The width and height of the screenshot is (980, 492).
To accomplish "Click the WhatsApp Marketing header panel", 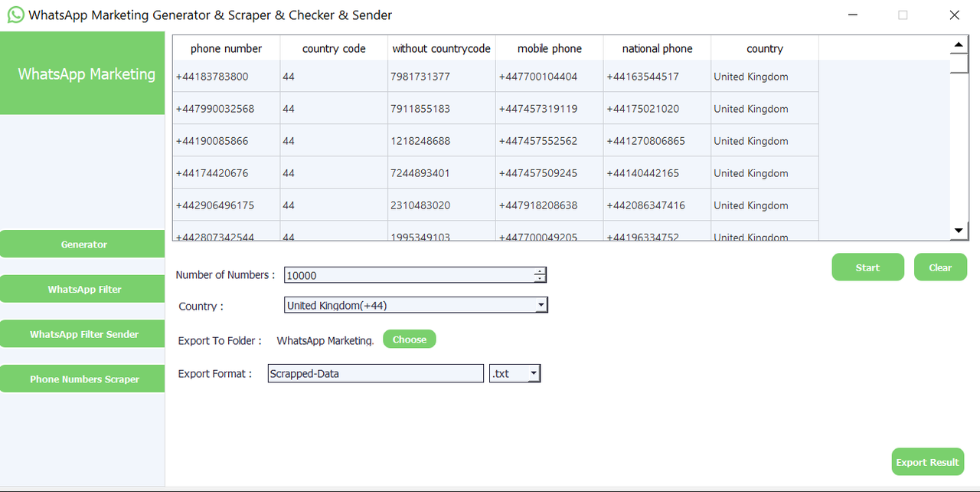I will (x=83, y=74).
